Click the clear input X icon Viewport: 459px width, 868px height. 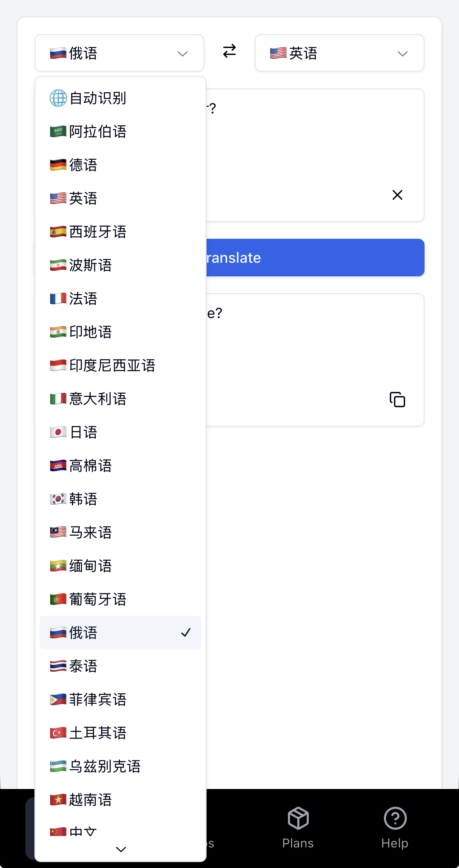[397, 195]
